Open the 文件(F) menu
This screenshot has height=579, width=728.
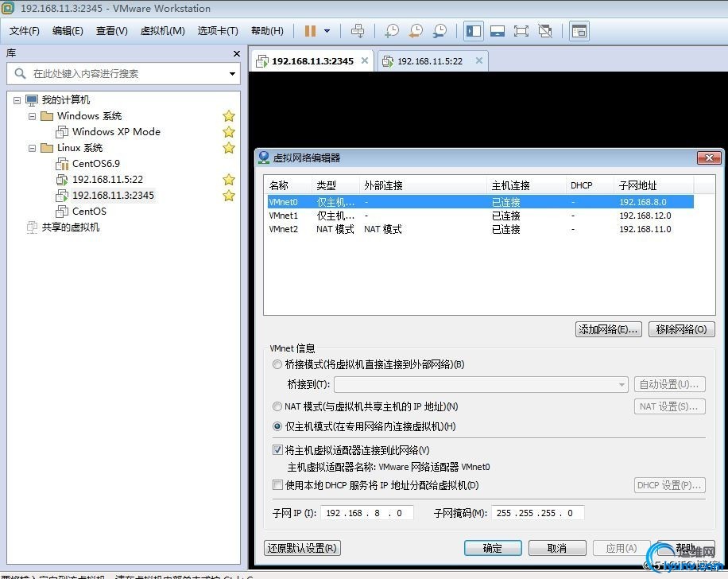click(25, 31)
